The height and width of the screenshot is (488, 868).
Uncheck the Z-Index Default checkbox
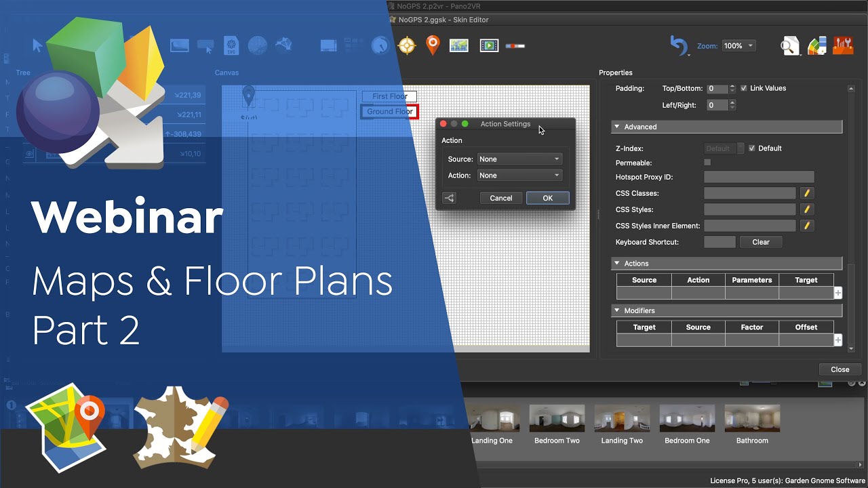pyautogui.click(x=752, y=148)
